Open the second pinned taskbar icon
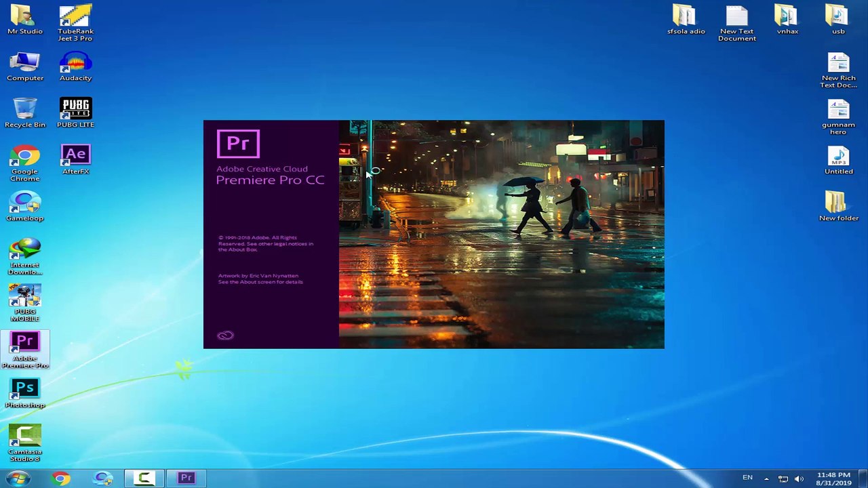 pyautogui.click(x=102, y=479)
